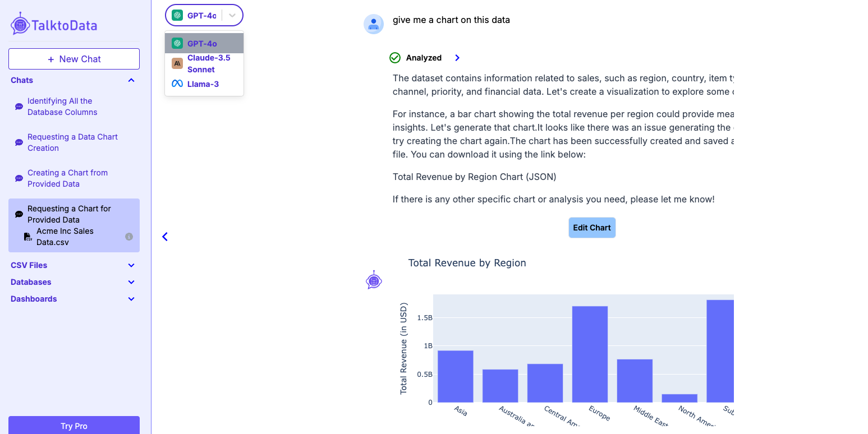Click the info icon next to Acme Inc Sales Data.csv
Viewport: 868px width, 434px height.
coord(128,236)
